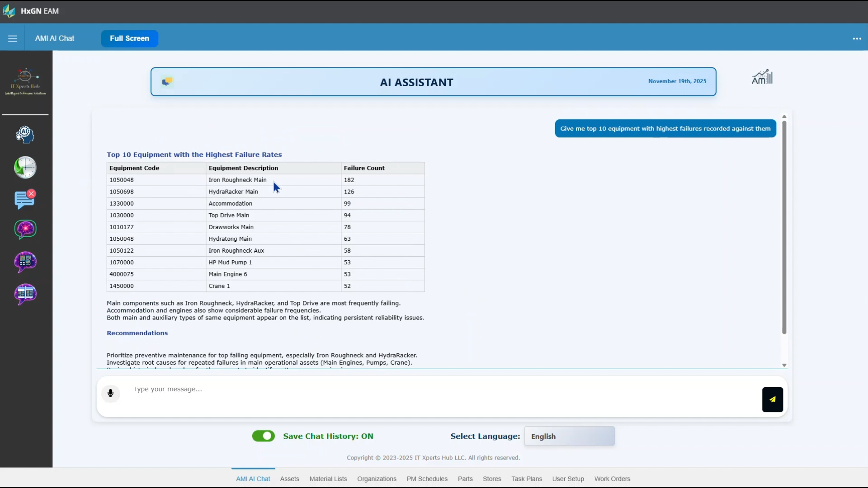Open the Work Orders section

point(612,479)
